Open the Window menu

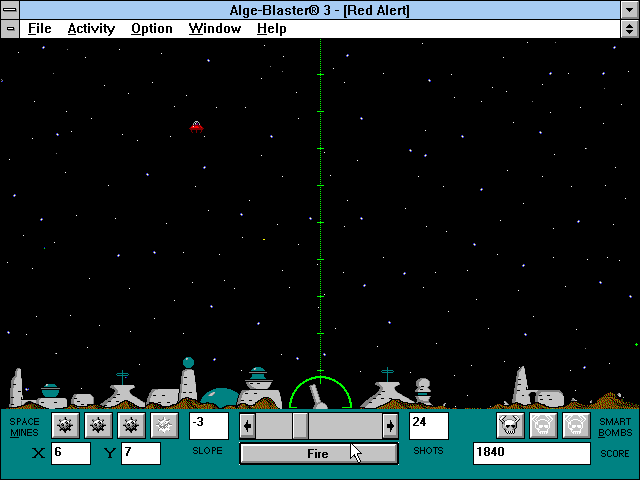[214, 28]
